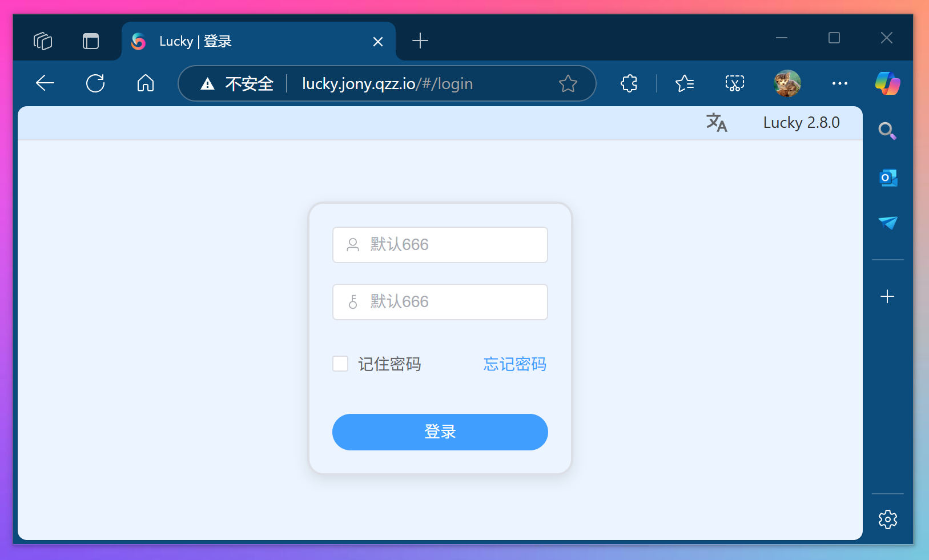Open the search panel in the sidebar
The height and width of the screenshot is (560, 929).
coord(887,131)
